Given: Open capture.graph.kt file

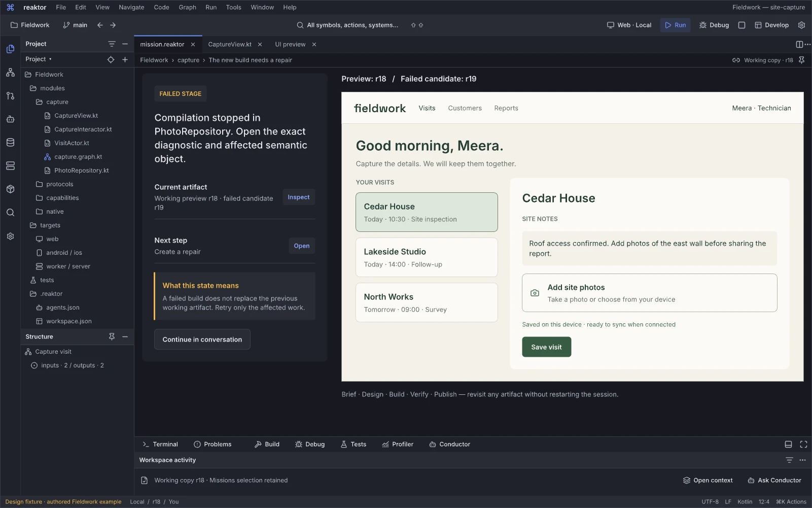Looking at the screenshot, I should click(77, 157).
